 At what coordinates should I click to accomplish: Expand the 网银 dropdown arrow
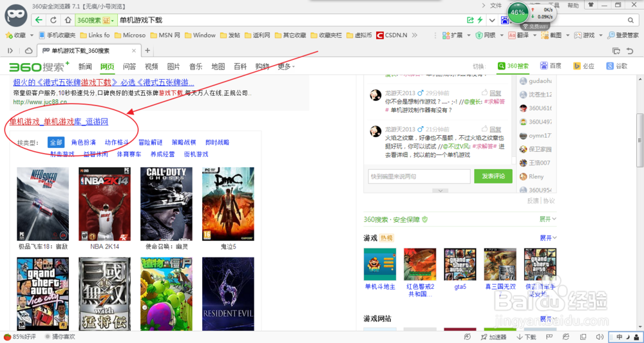(x=501, y=35)
